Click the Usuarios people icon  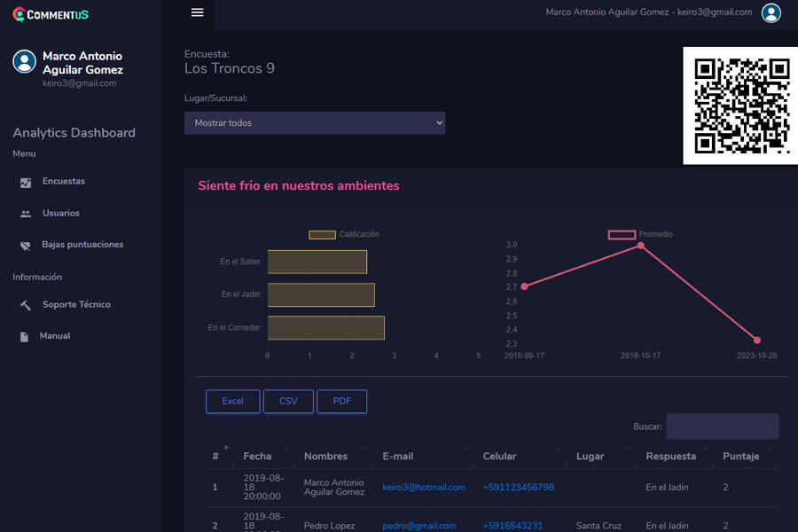(x=26, y=214)
